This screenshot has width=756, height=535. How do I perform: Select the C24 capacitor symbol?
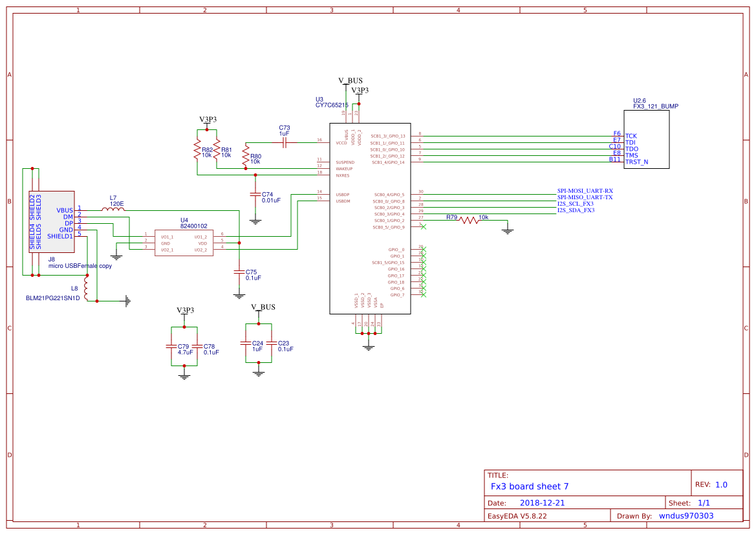coord(246,343)
